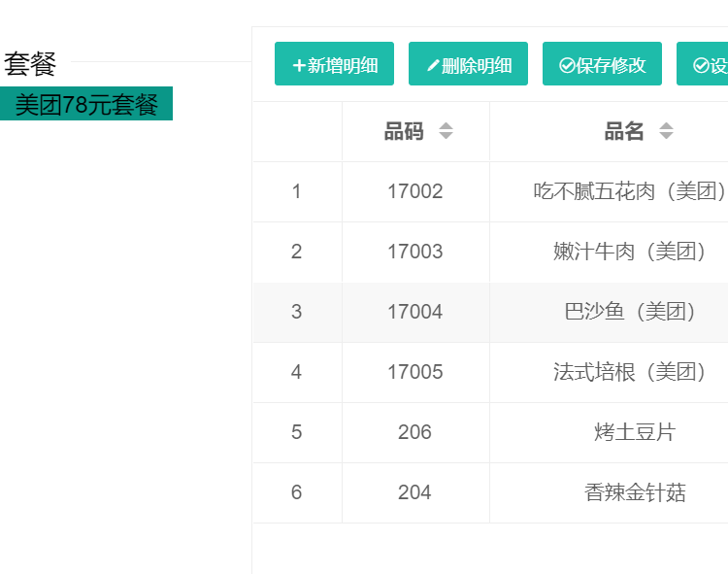Select row number 4 cell

point(297,372)
